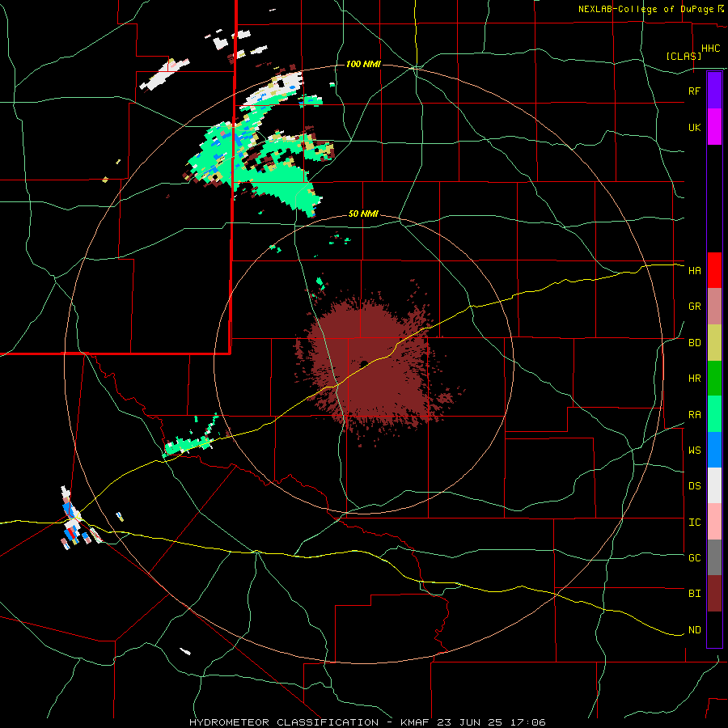Screen dimensions: 728x728
Task: Pick the mint green RA legend swatch
Action: point(714,414)
